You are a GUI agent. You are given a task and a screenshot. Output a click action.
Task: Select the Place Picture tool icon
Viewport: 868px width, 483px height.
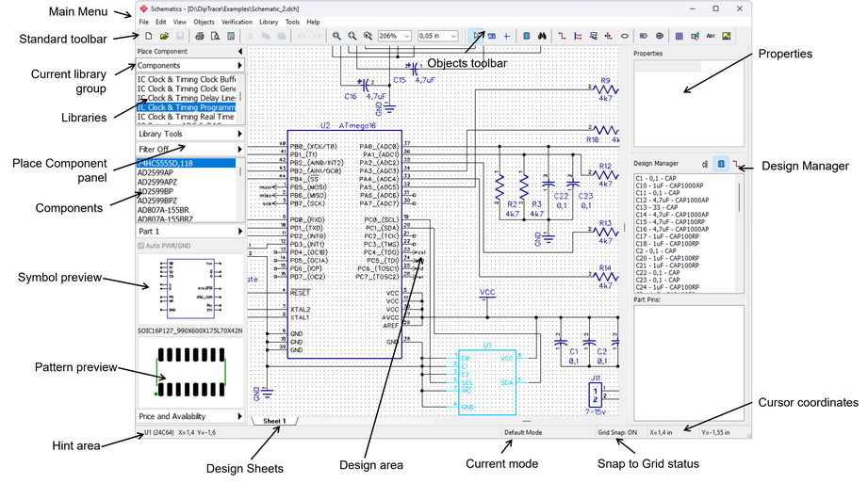click(727, 36)
